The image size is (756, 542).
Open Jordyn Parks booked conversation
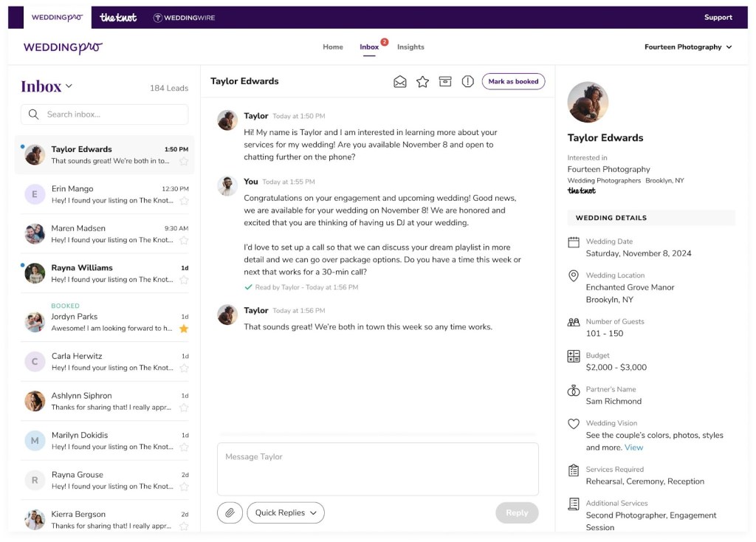click(x=105, y=318)
